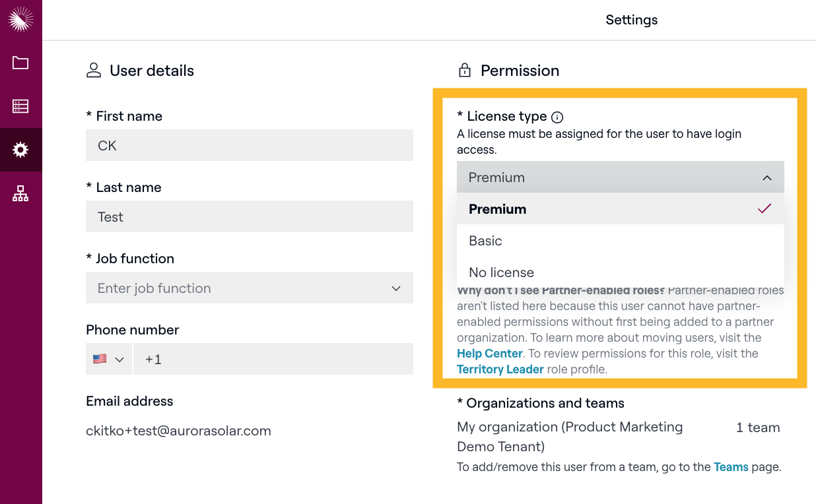Open the phone country flag selector
The image size is (816, 504).
point(109,360)
